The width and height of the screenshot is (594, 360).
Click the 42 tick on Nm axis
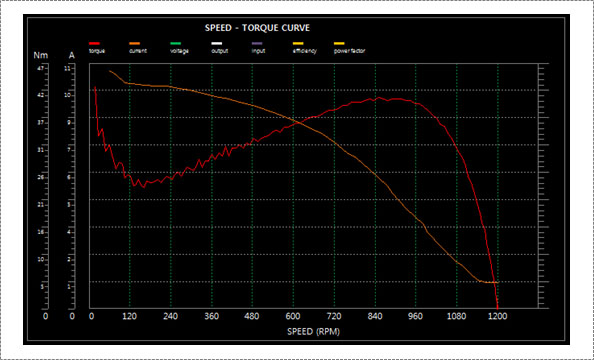click(x=41, y=95)
